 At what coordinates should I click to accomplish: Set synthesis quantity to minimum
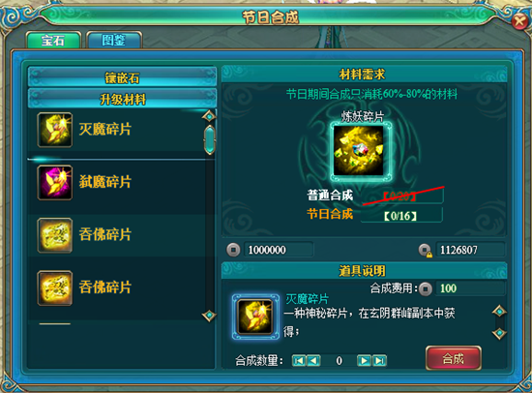[299, 360]
